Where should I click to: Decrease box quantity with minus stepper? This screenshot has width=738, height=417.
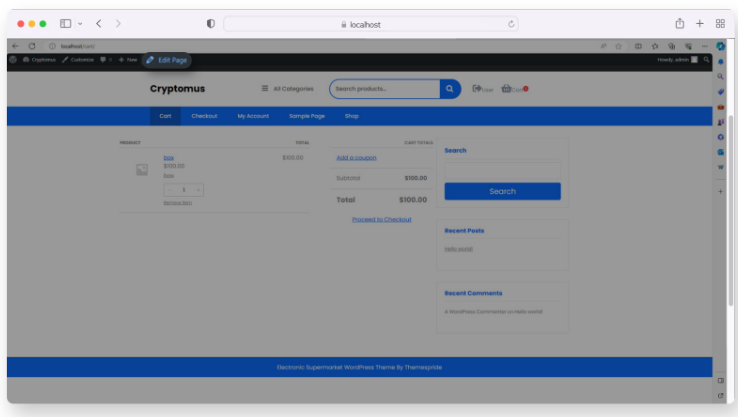(x=169, y=189)
